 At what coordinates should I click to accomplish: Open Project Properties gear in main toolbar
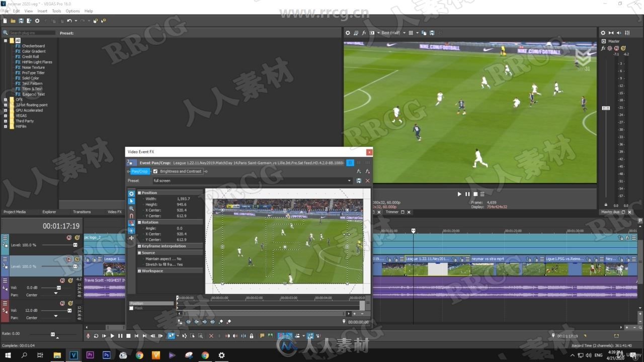(x=37, y=21)
